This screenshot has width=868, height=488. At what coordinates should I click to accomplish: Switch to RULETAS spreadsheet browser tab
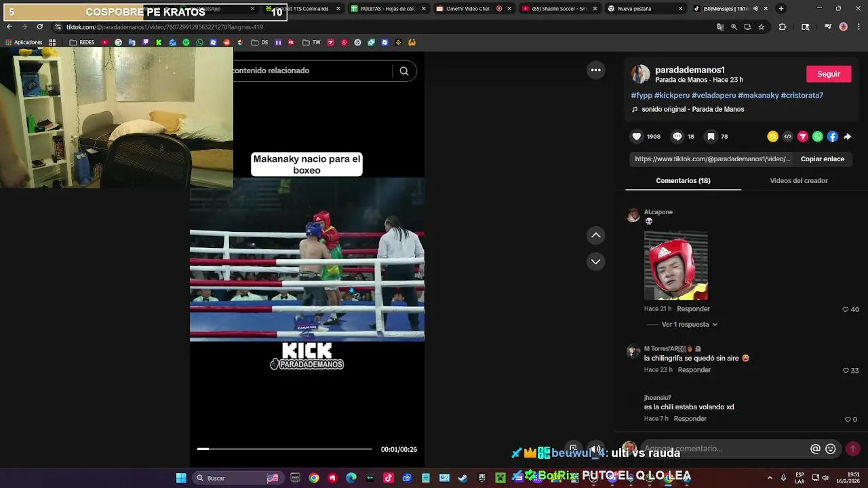point(388,9)
